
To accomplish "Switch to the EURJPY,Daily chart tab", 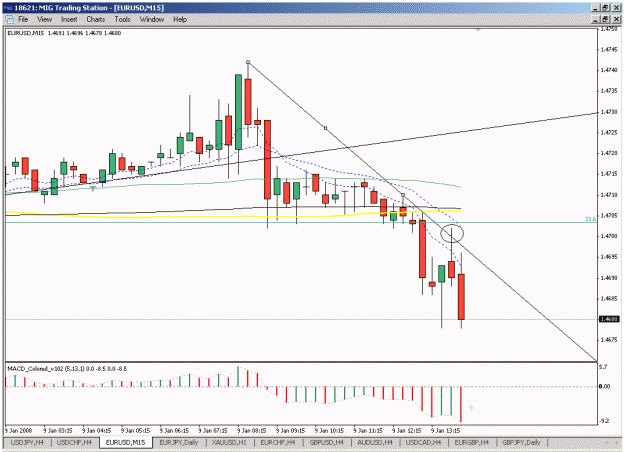I will coord(179,442).
